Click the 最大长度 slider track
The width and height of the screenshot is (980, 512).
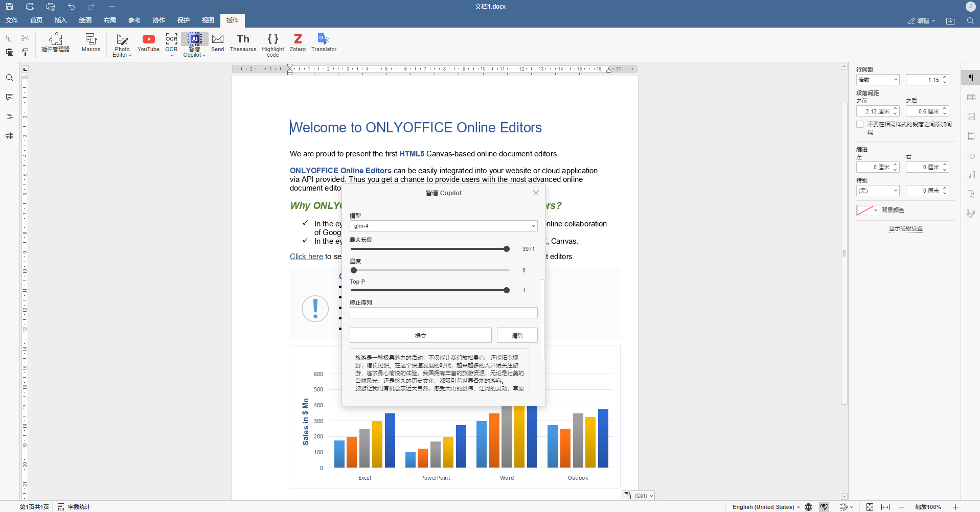(x=430, y=249)
